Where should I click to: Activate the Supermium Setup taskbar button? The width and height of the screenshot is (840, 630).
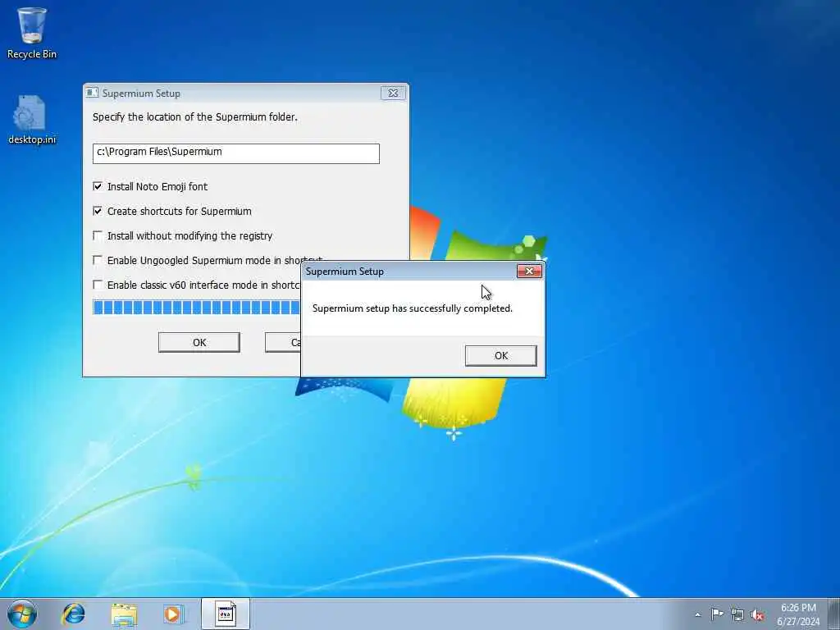[226, 614]
